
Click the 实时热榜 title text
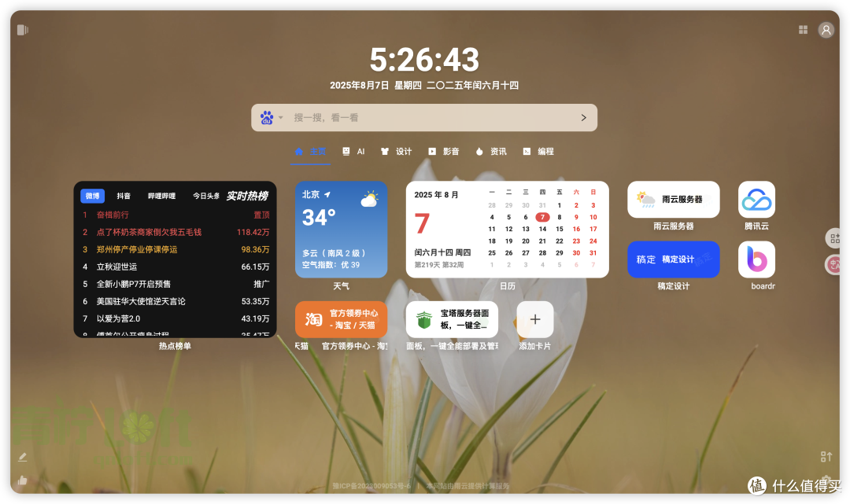coord(246,196)
